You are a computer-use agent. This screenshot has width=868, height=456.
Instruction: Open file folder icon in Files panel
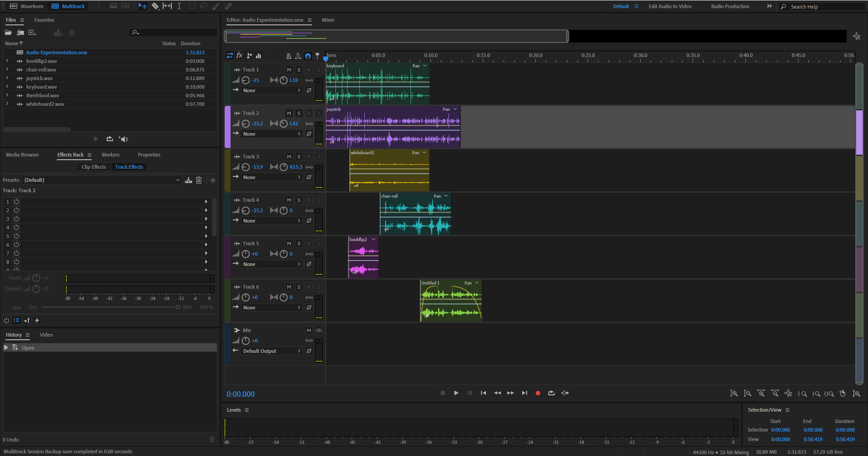point(8,33)
